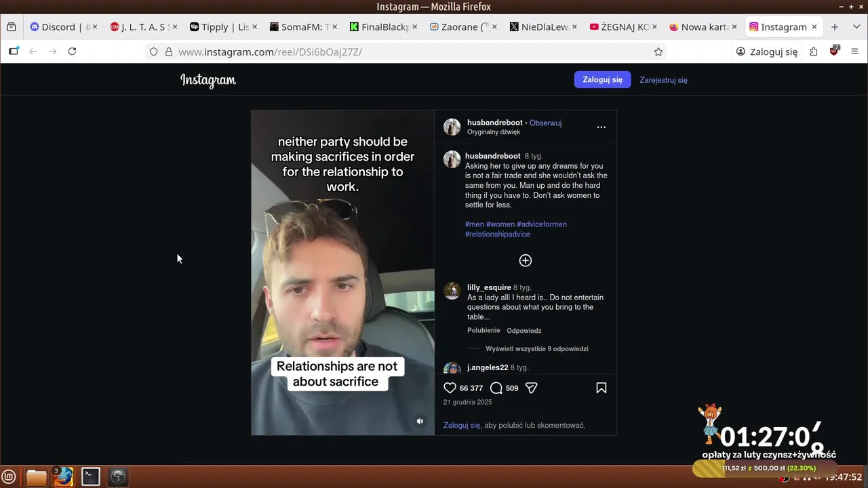Unmute the reel with speaker icon

[420, 421]
